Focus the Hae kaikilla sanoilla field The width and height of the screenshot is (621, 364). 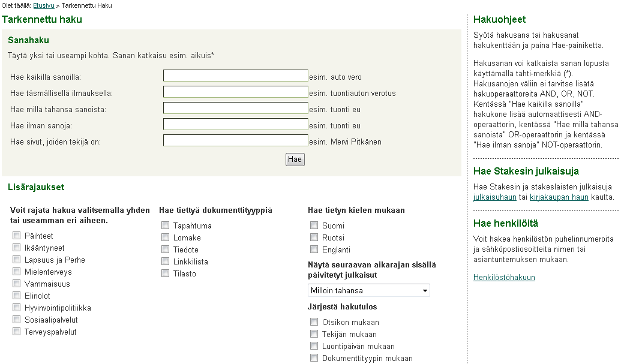[x=236, y=76]
